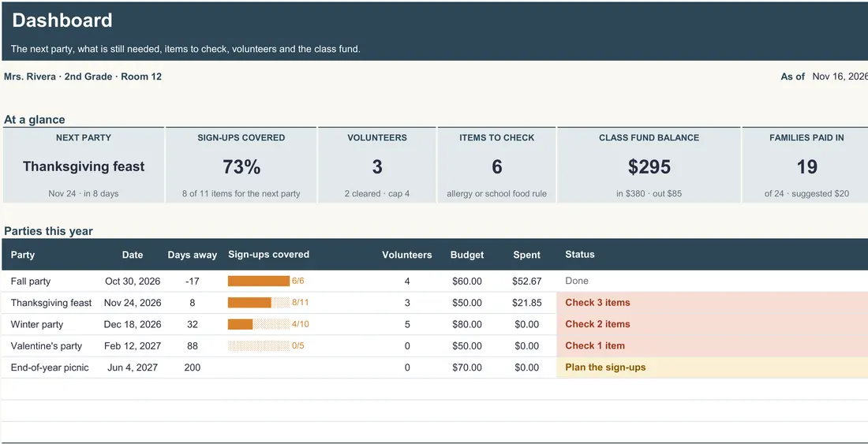The width and height of the screenshot is (868, 444).
Task: Click the Winter party 4/10 progress bar
Action: click(x=259, y=324)
